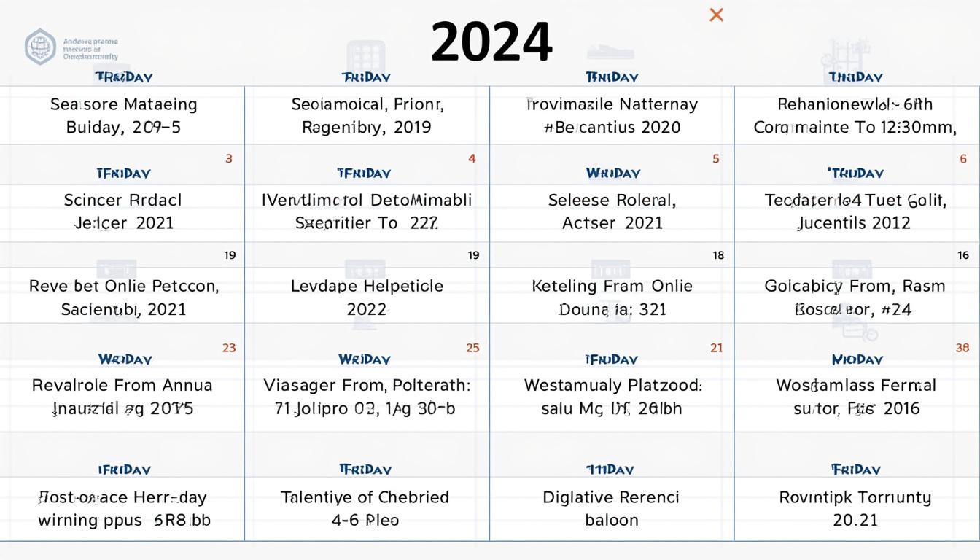This screenshot has height=560, width=980.
Task: Open the 'Rehanionewlol' 12:30 event
Action: 855,116
